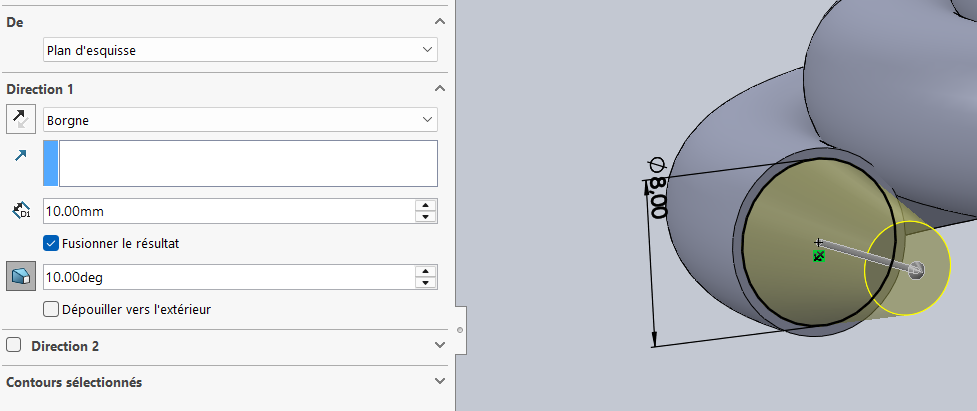Open the Borgne end condition dropdown

click(240, 120)
